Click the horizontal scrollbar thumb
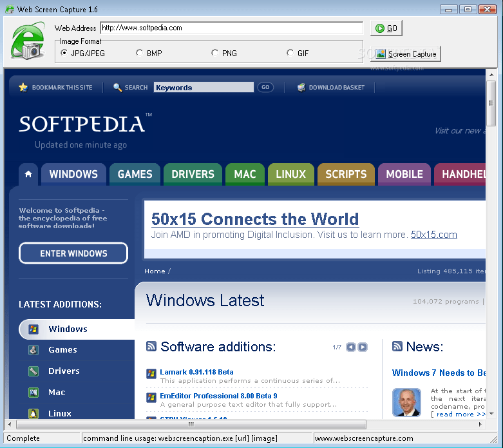The height and width of the screenshot is (448, 503). (191, 425)
